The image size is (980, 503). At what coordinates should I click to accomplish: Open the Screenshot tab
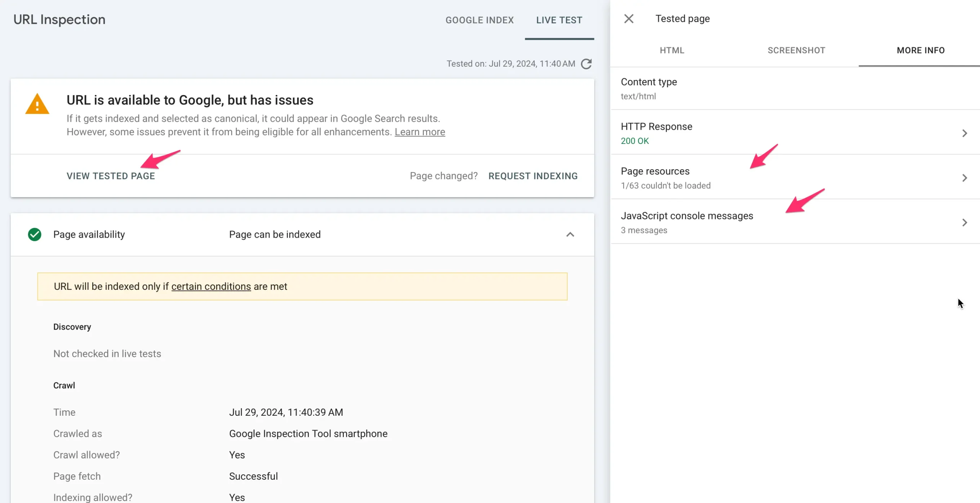[x=796, y=50]
